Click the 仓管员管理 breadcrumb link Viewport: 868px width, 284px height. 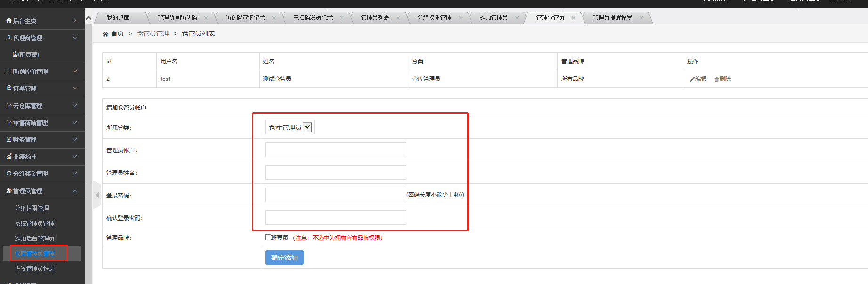pyautogui.click(x=153, y=33)
